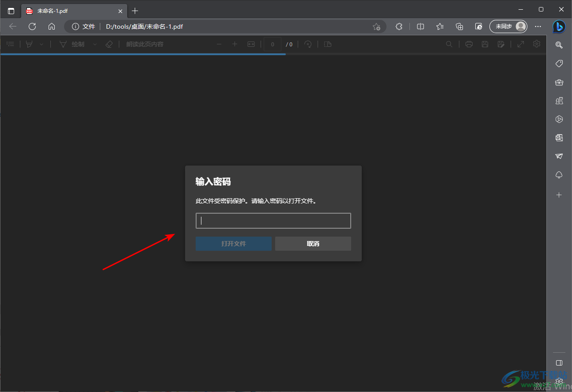Click the PDF page number field

(x=273, y=44)
